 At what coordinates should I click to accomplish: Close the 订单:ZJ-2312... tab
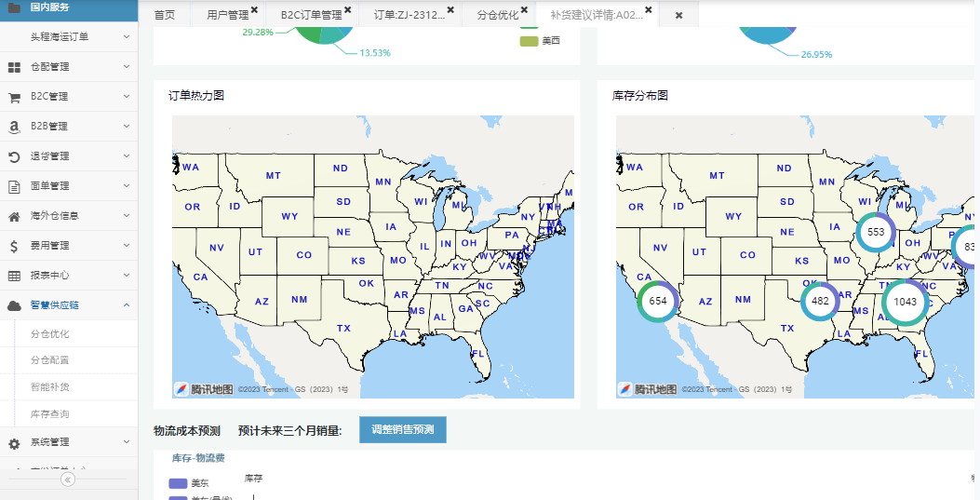point(450,10)
